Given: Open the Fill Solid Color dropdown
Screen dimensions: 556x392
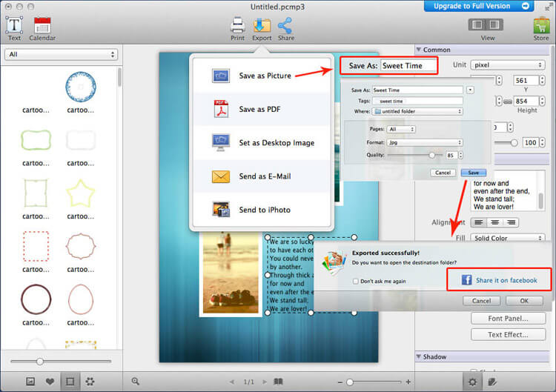Looking at the screenshot, I should [x=507, y=238].
